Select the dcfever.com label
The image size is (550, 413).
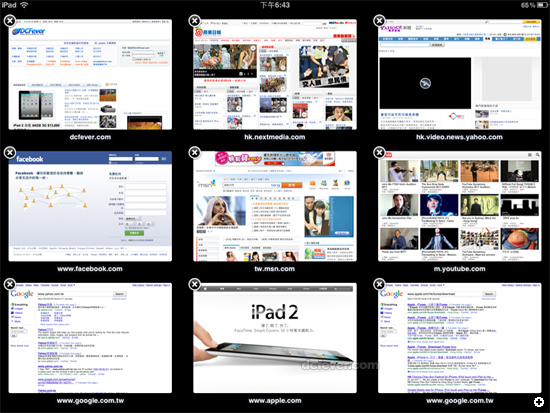(x=90, y=137)
